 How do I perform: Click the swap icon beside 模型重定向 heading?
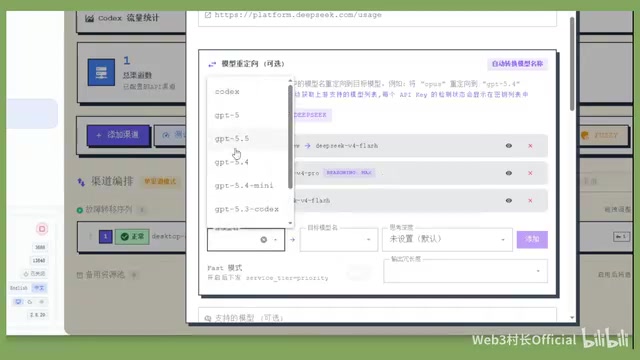coord(212,64)
